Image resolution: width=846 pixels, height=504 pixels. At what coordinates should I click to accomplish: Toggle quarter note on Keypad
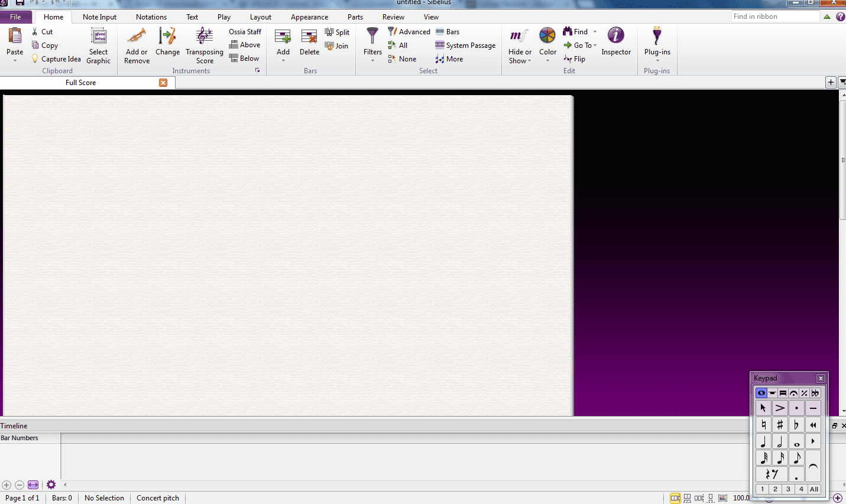click(763, 441)
